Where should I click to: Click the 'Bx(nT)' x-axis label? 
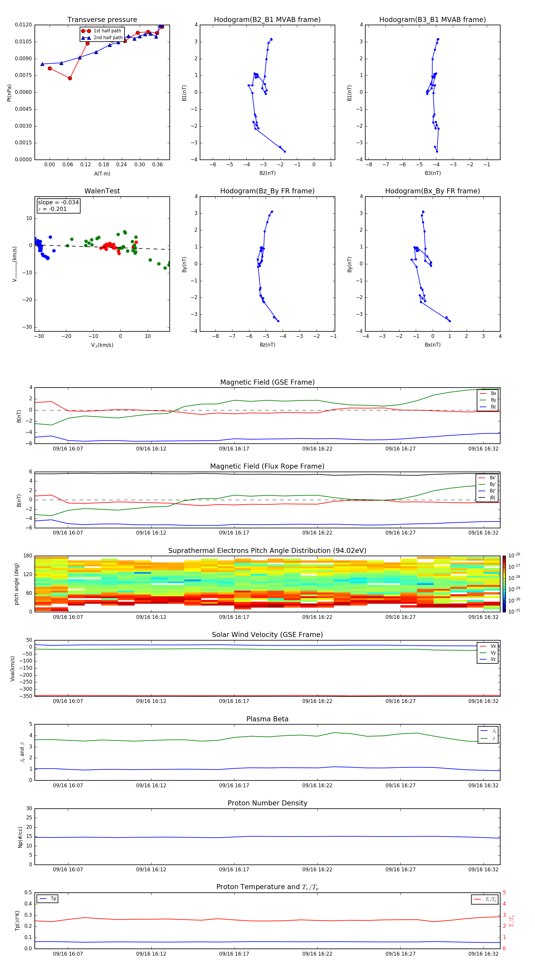click(432, 345)
